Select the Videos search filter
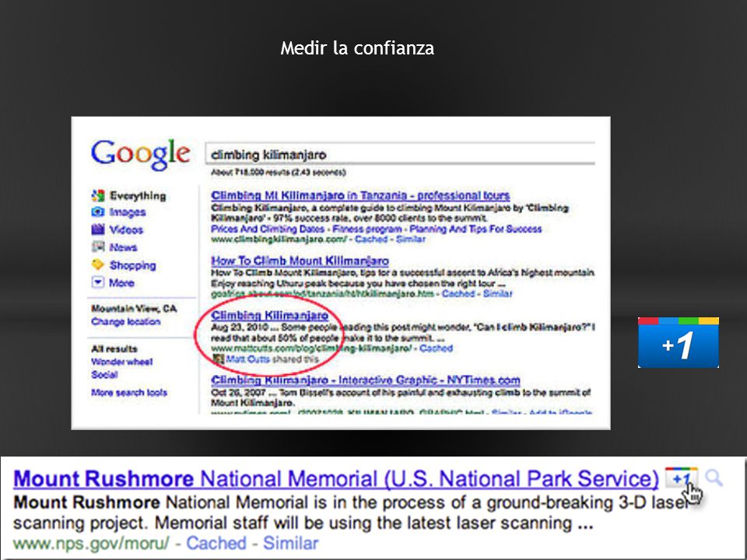Viewport: 747px width, 560px height. (126, 229)
